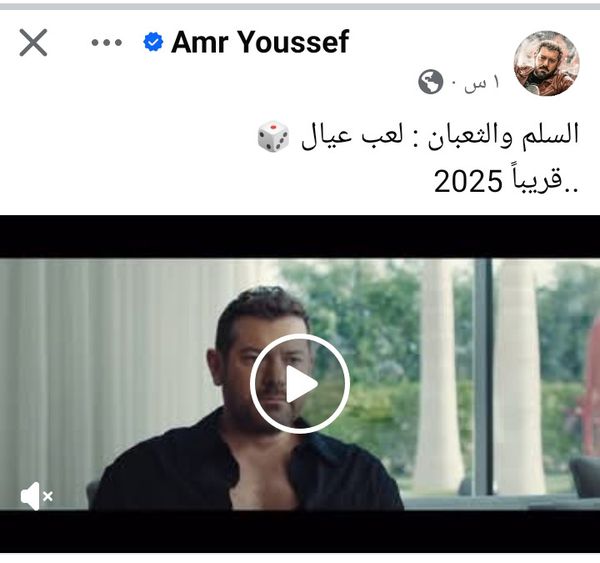Click the globe public-audience icon
This screenshot has height=563, width=600.
(430, 82)
